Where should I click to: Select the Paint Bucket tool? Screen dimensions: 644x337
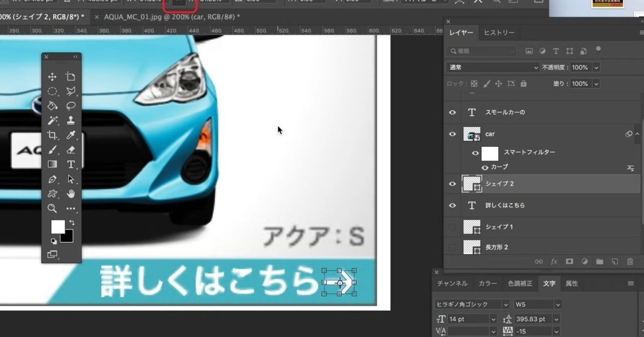tap(53, 106)
